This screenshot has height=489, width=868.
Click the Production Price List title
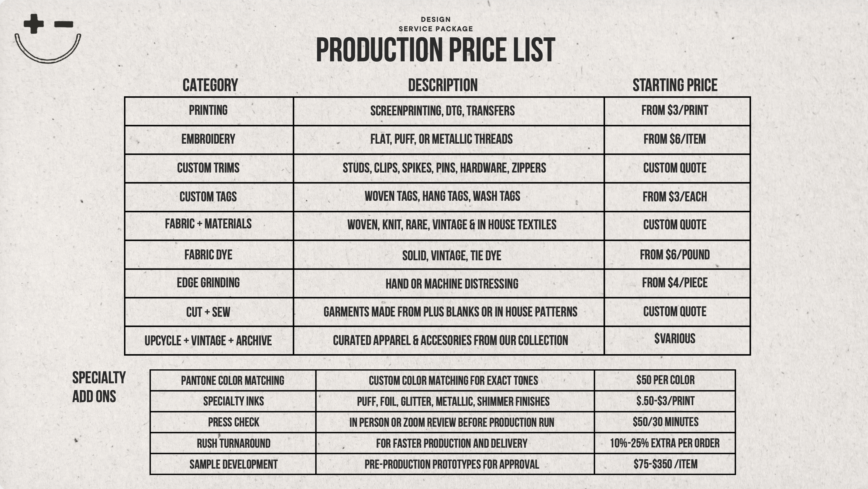pos(435,50)
